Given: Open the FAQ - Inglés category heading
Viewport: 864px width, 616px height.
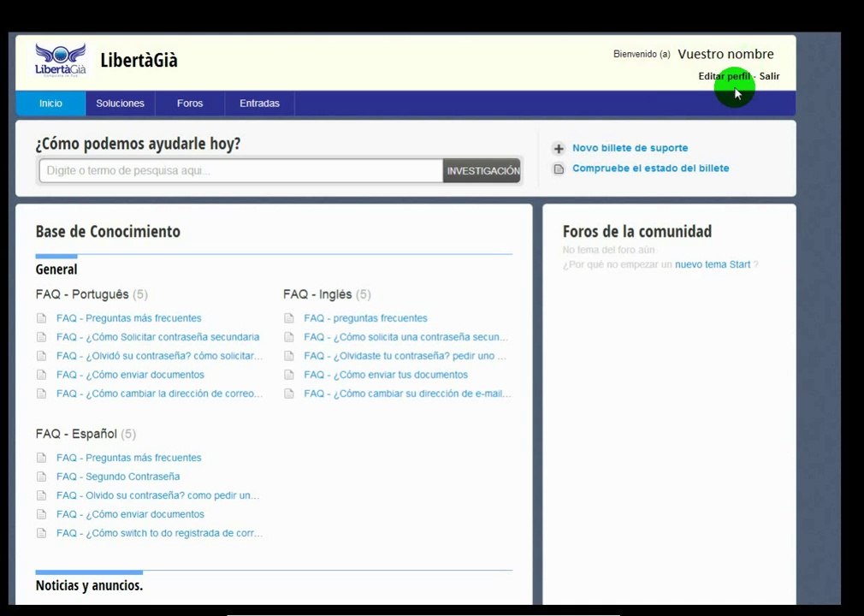Looking at the screenshot, I should pyautogui.click(x=317, y=294).
